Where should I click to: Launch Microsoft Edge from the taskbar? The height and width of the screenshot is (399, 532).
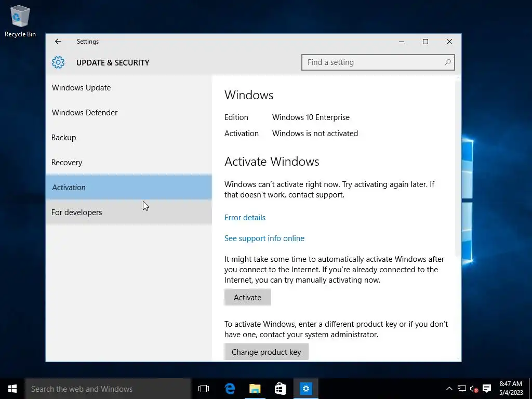pos(230,389)
